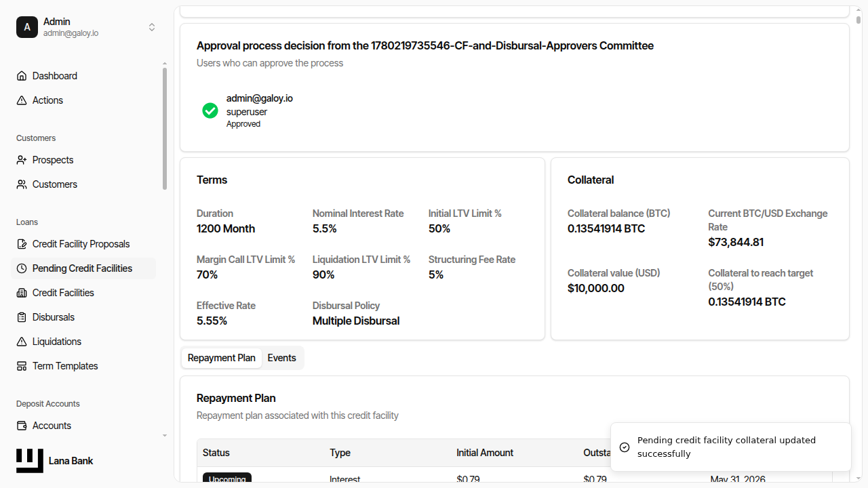Open the Accounts wallet icon
This screenshot has width=868, height=488.
(22, 426)
